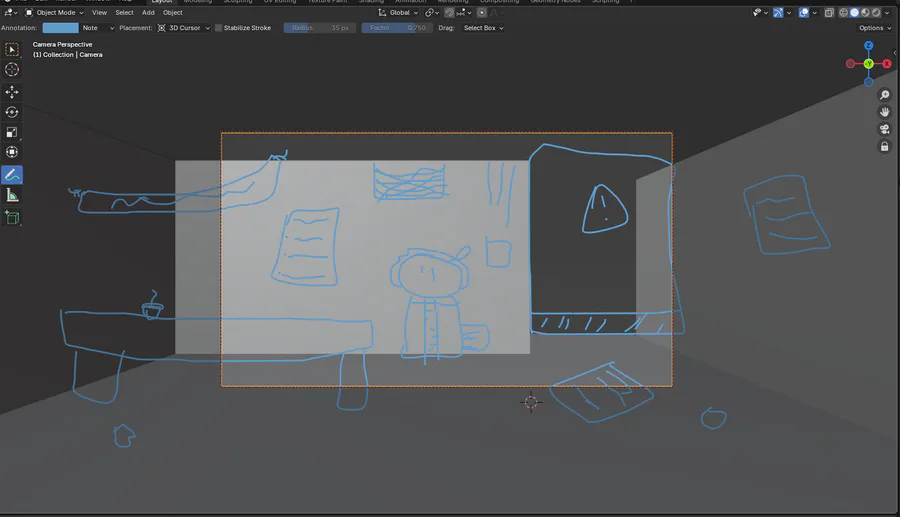This screenshot has height=517, width=900.
Task: Toggle the lock camera to view padlock
Action: (x=885, y=147)
